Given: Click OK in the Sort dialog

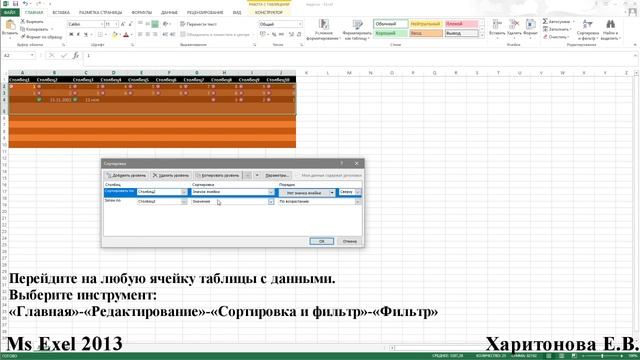Looking at the screenshot, I should click(x=322, y=241).
